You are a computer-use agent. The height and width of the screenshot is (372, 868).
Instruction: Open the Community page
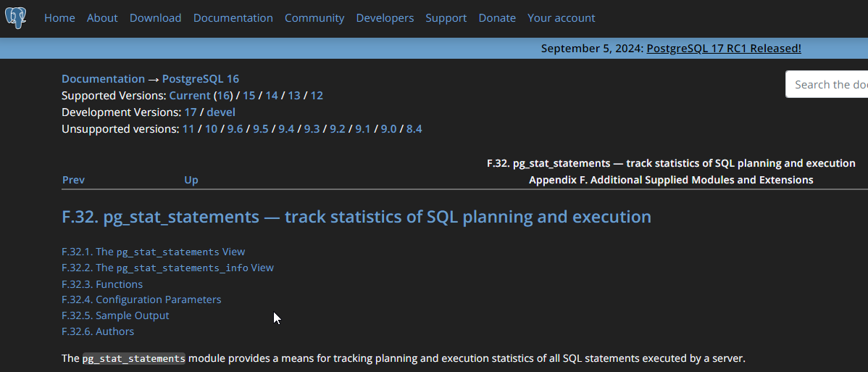tap(314, 18)
